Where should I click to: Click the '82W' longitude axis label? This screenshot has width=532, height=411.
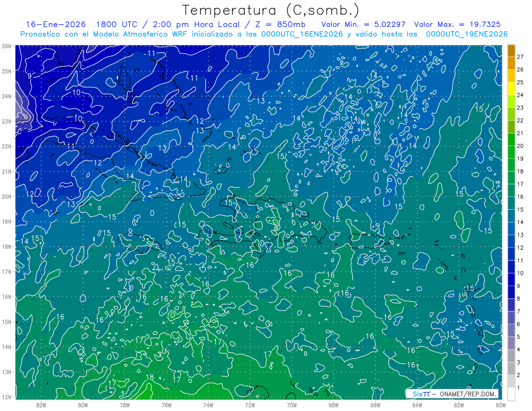pos(41,405)
